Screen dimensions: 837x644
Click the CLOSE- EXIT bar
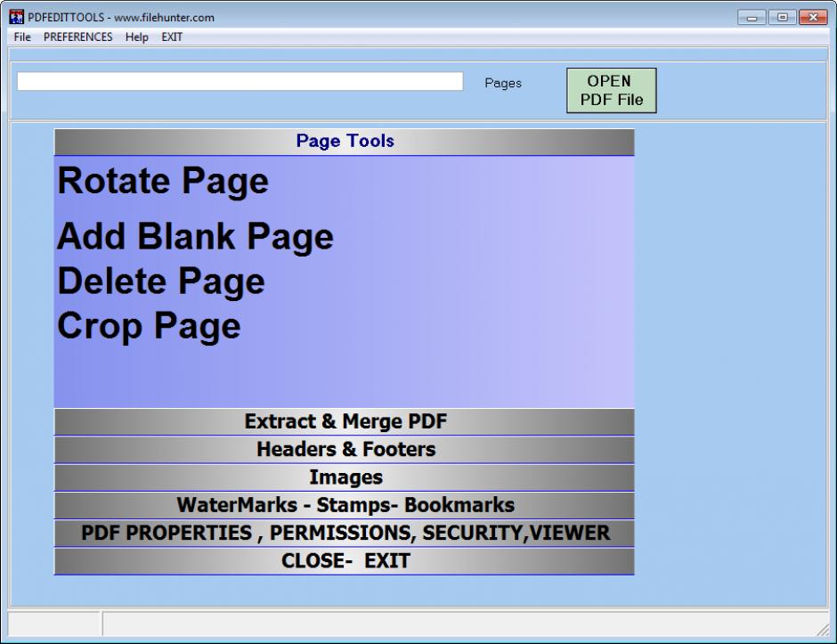click(x=345, y=561)
